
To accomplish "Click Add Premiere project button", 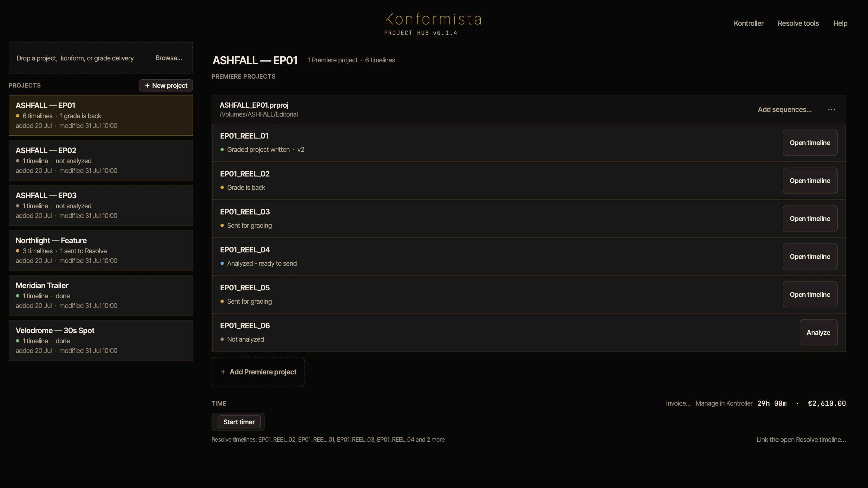I will (x=258, y=372).
